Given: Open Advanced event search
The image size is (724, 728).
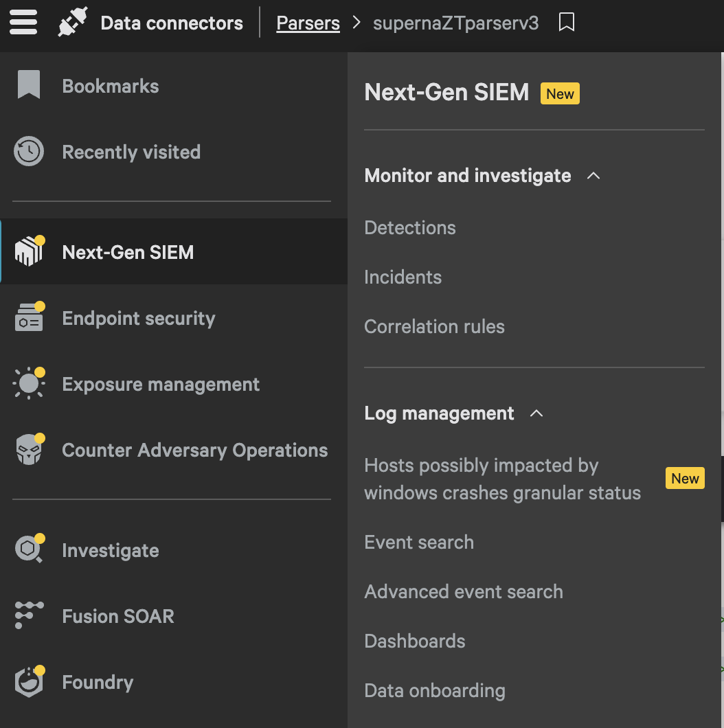Looking at the screenshot, I should point(464,591).
